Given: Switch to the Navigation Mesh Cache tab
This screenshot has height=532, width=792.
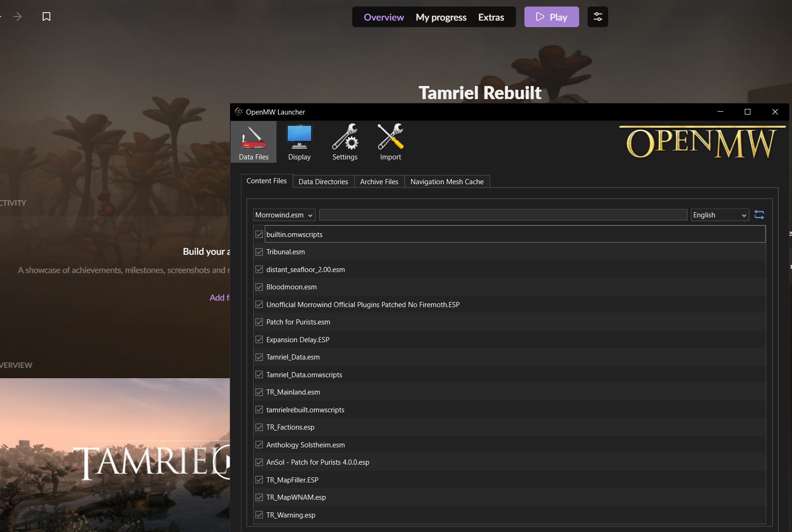Looking at the screenshot, I should pos(447,181).
